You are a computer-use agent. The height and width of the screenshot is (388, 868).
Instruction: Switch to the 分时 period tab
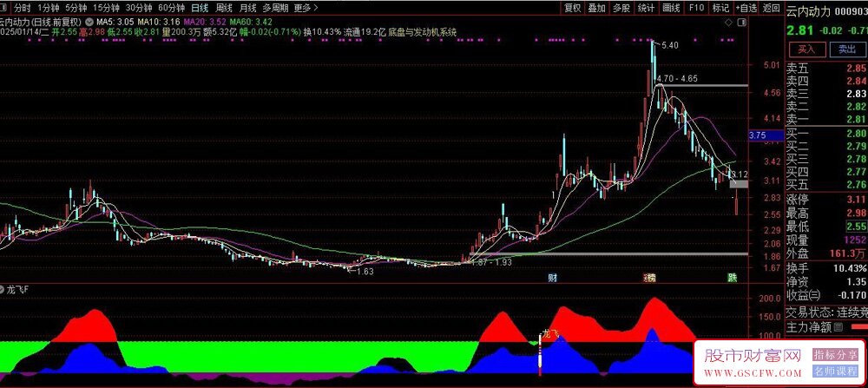coord(23,8)
